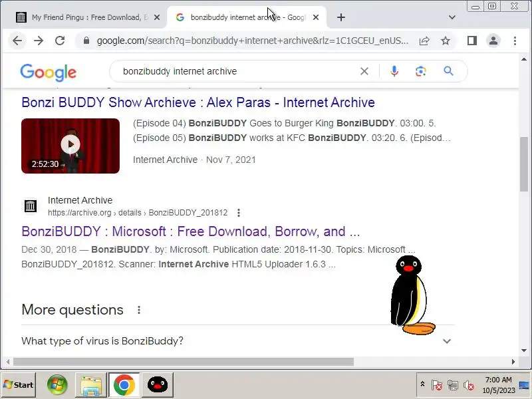532x399 pixels.
Task: Open the Chrome profile avatar
Action: click(493, 41)
